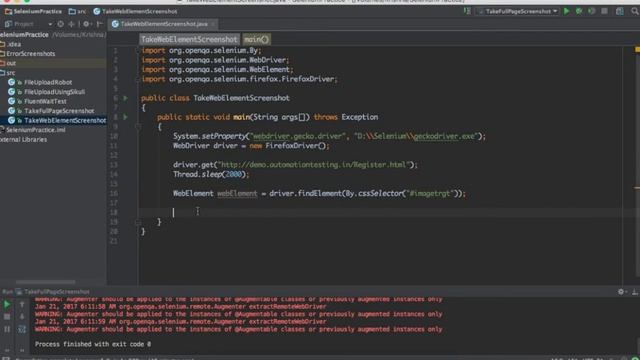The width and height of the screenshot is (640, 360).
Task: Click run gutter arrow beside main method
Action: coord(125,117)
